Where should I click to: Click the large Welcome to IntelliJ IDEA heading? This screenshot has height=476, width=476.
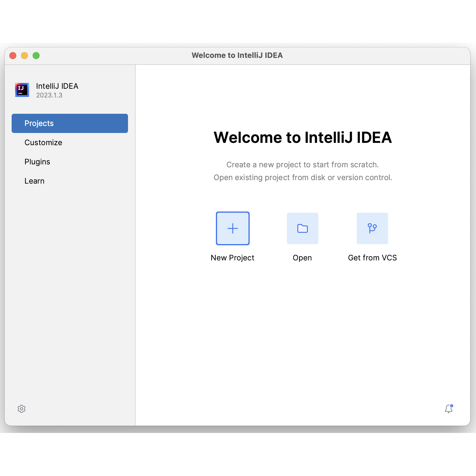[303, 137]
